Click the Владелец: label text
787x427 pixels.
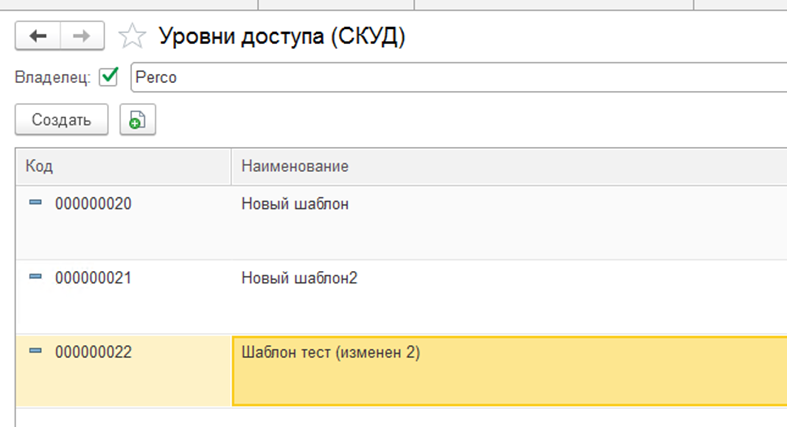53,77
